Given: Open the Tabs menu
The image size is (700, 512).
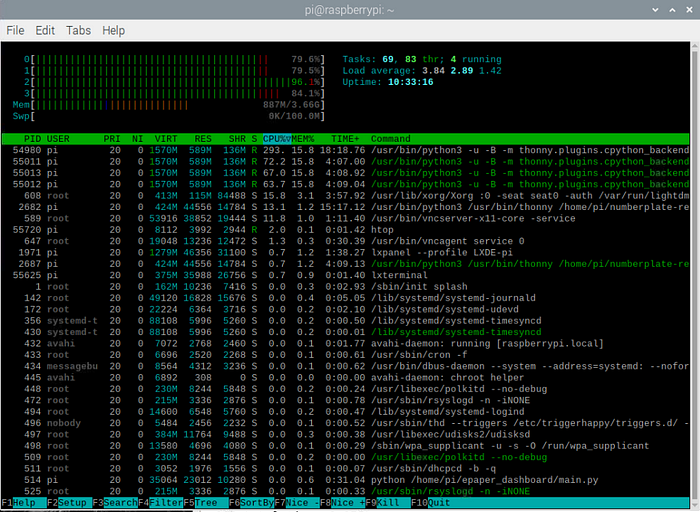Looking at the screenshot, I should click(x=79, y=30).
